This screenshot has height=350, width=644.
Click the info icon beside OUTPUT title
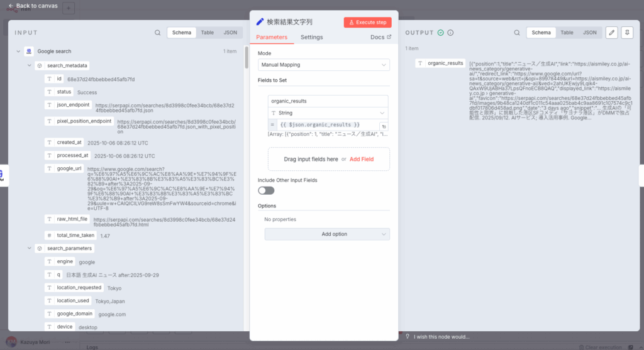451,33
